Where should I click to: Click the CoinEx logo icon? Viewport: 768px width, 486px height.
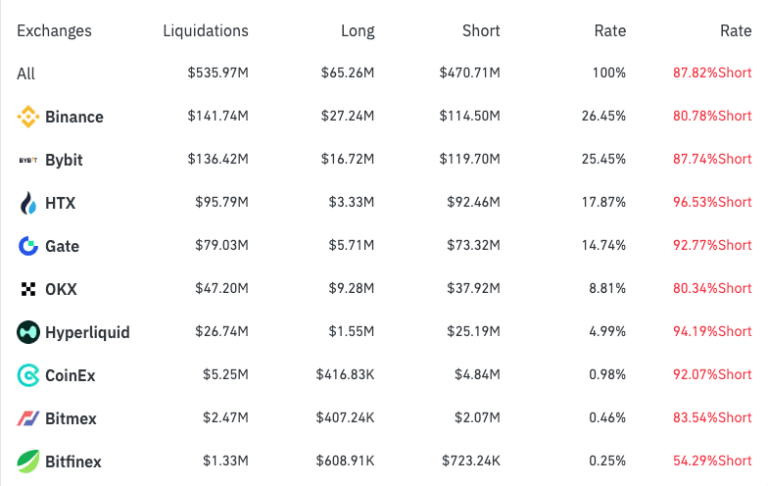pos(28,375)
